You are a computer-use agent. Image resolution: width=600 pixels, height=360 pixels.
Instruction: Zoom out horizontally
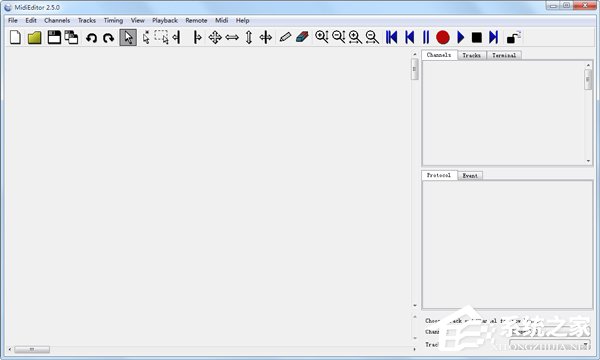372,37
